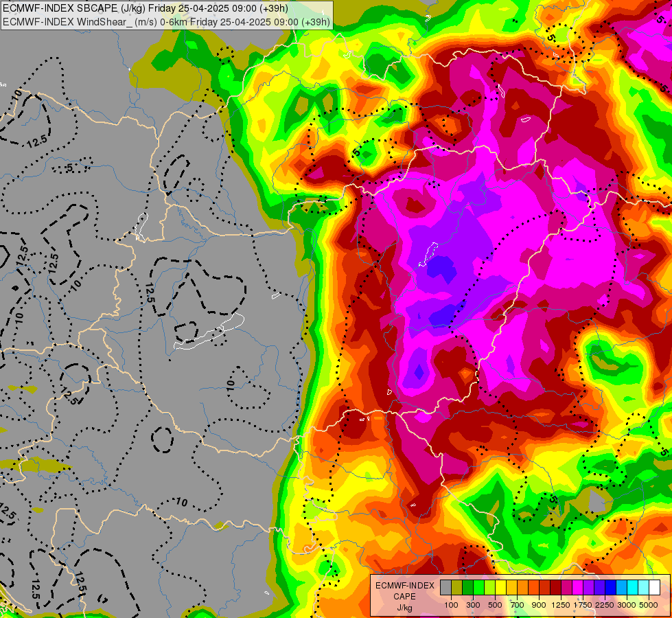The width and height of the screenshot is (672, 618).
Task: Click the bright magenta legend swatch
Action: tap(578, 588)
